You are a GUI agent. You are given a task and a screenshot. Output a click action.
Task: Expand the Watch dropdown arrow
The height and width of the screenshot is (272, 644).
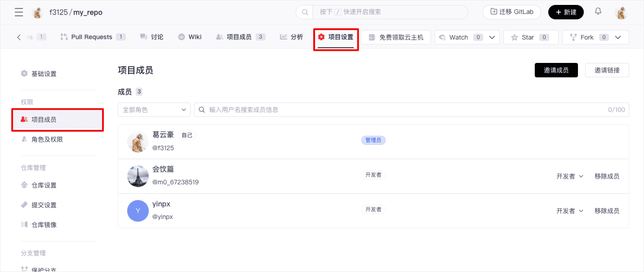[x=492, y=37]
